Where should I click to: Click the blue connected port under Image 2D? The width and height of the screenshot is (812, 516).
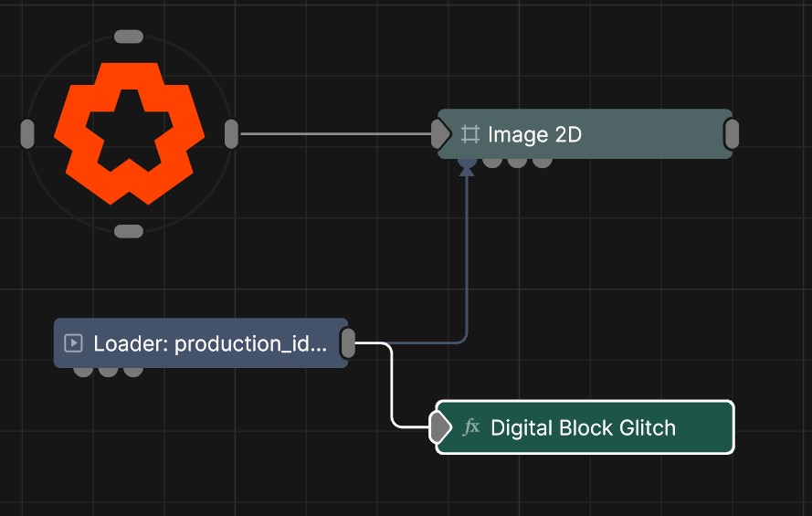tap(467, 163)
